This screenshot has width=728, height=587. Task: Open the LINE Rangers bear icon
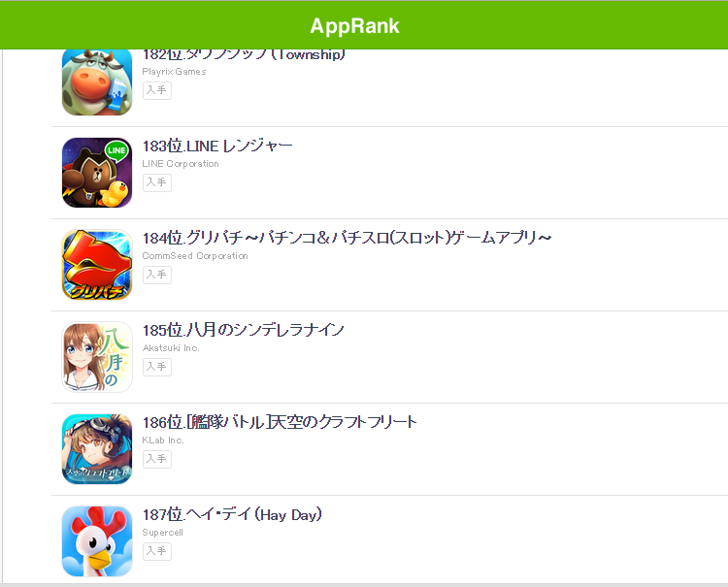(97, 173)
